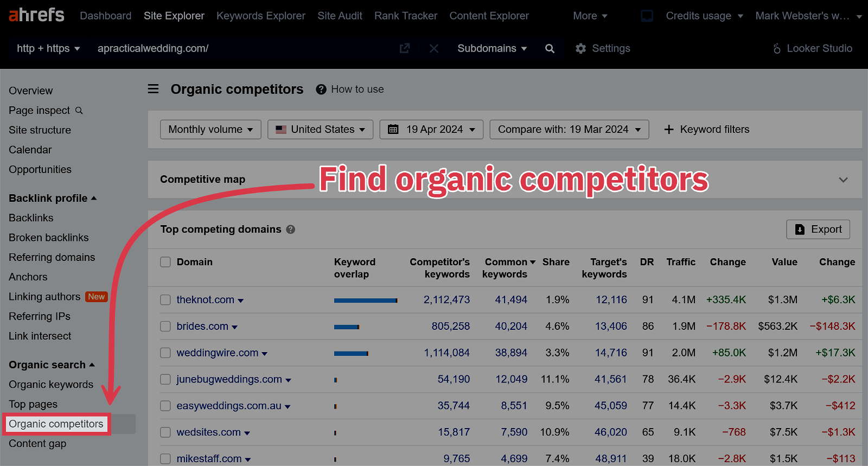
Task: Clear the URL with the X icon
Action: pyautogui.click(x=434, y=48)
